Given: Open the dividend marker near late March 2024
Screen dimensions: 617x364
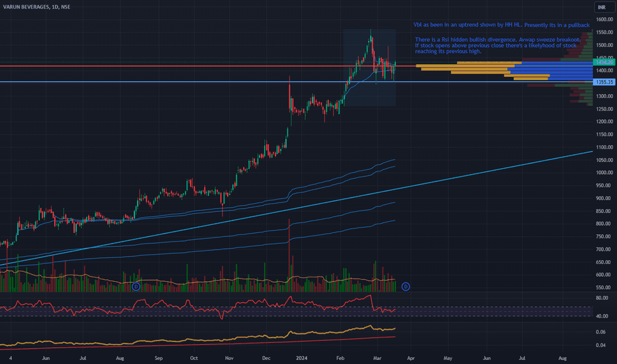Looking at the screenshot, I should point(406,287).
